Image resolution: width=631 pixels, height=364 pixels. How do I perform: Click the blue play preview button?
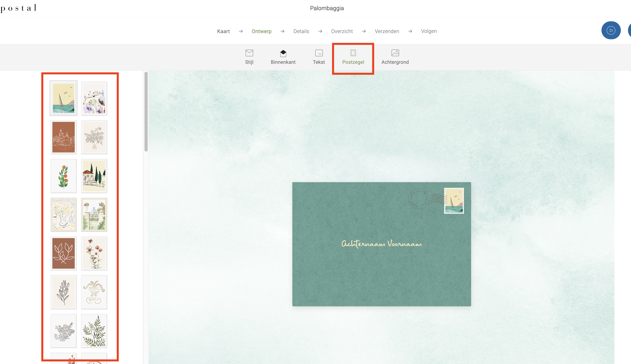pyautogui.click(x=611, y=30)
